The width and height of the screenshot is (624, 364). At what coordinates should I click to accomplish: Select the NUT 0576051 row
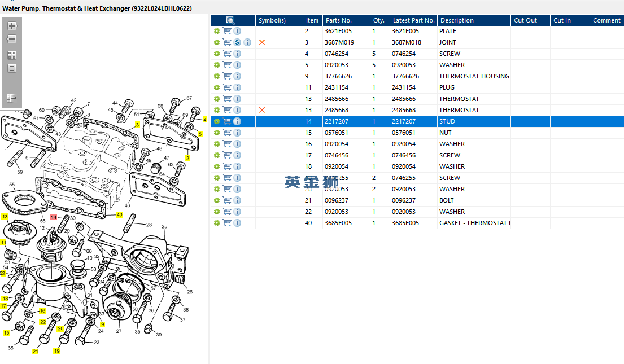(452, 133)
